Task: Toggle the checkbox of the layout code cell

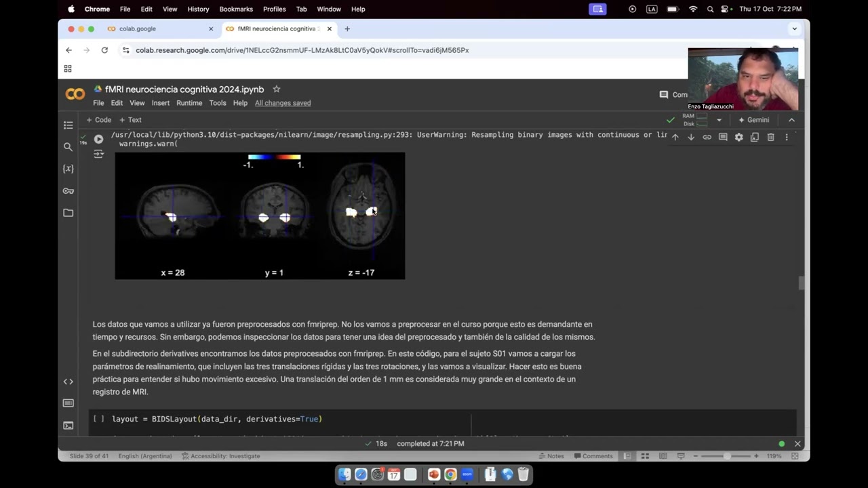Action: pyautogui.click(x=98, y=419)
